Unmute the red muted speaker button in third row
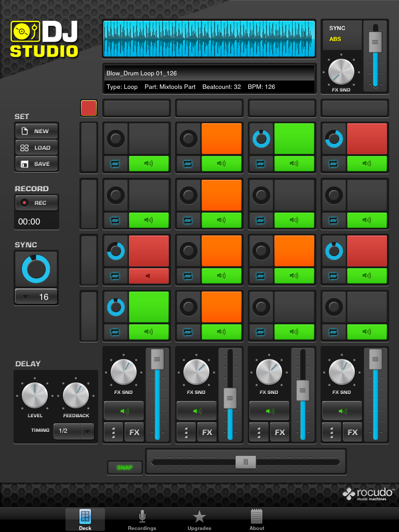 click(x=149, y=276)
